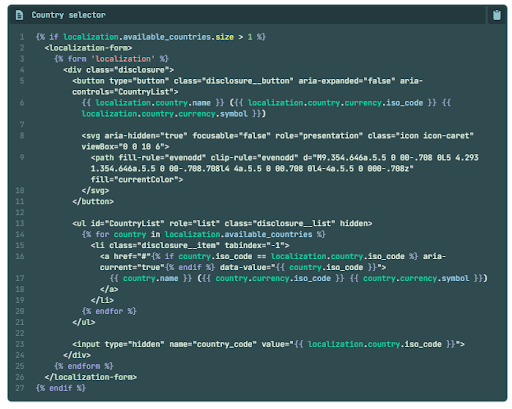Click '</localization-form>' on line 26
Image resolution: width=512 pixels, height=409 pixels.
point(91,377)
